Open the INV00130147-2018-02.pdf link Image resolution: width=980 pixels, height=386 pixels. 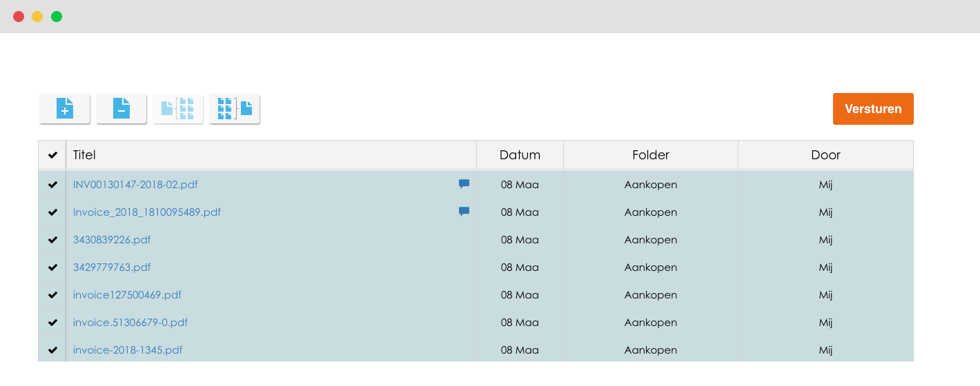tap(135, 185)
